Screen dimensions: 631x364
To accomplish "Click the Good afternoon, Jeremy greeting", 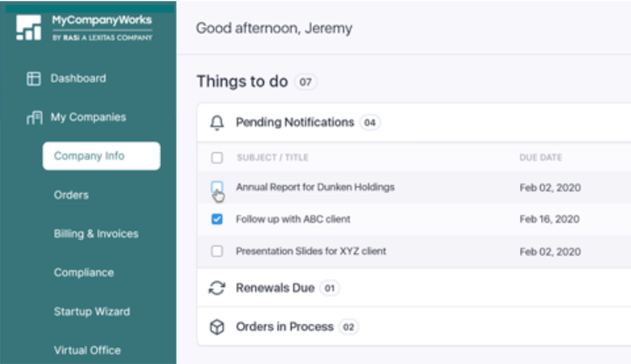I will point(274,28).
